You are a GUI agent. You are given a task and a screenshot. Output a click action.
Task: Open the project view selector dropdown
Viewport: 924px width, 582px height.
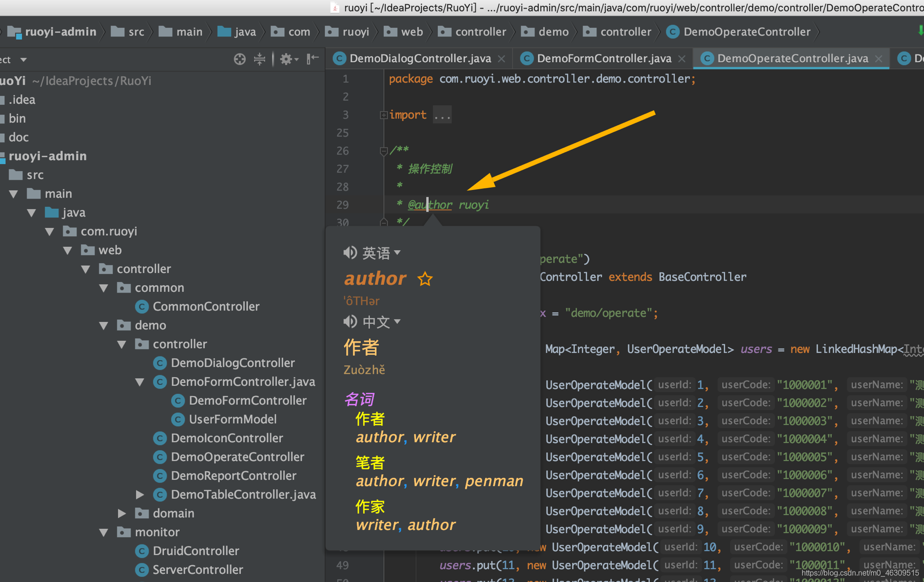(23, 60)
